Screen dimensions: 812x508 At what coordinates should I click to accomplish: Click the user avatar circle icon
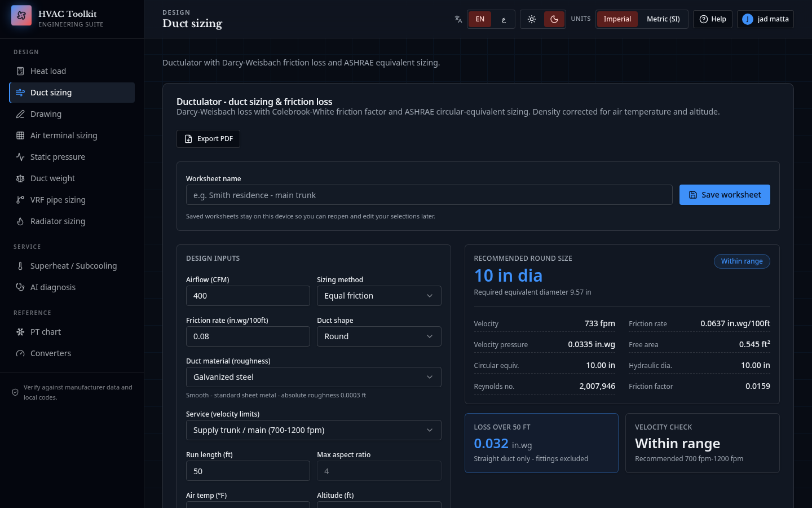(x=748, y=19)
